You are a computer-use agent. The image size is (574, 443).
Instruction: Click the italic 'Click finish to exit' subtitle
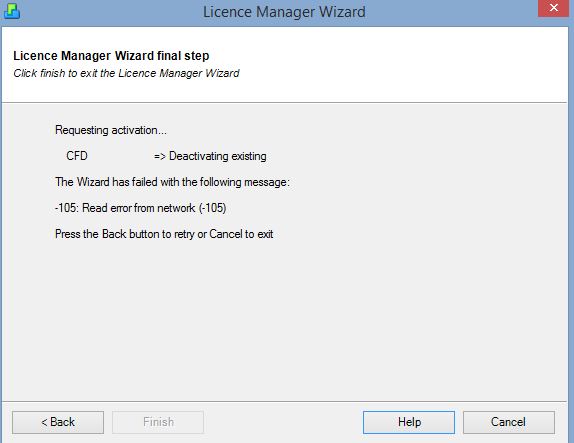click(126, 73)
